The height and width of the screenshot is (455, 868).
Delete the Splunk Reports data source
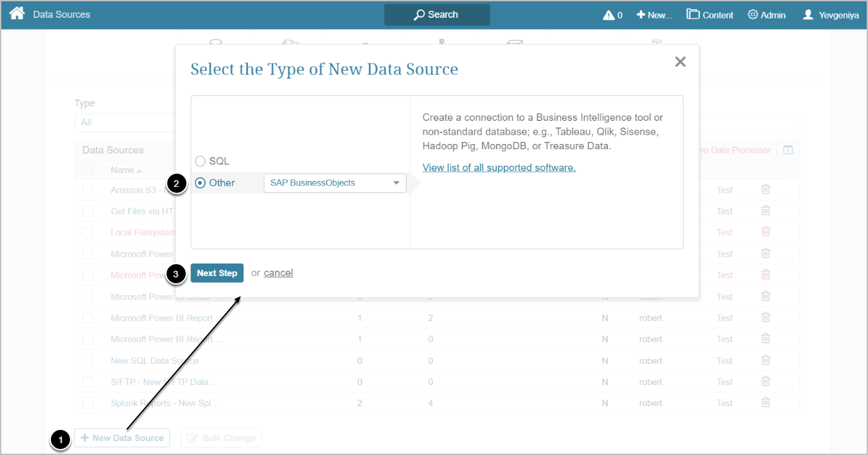click(x=766, y=403)
